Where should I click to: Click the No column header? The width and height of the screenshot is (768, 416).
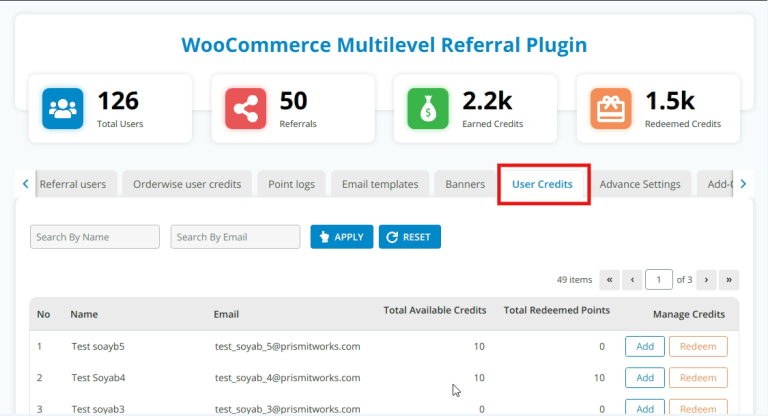coord(44,314)
